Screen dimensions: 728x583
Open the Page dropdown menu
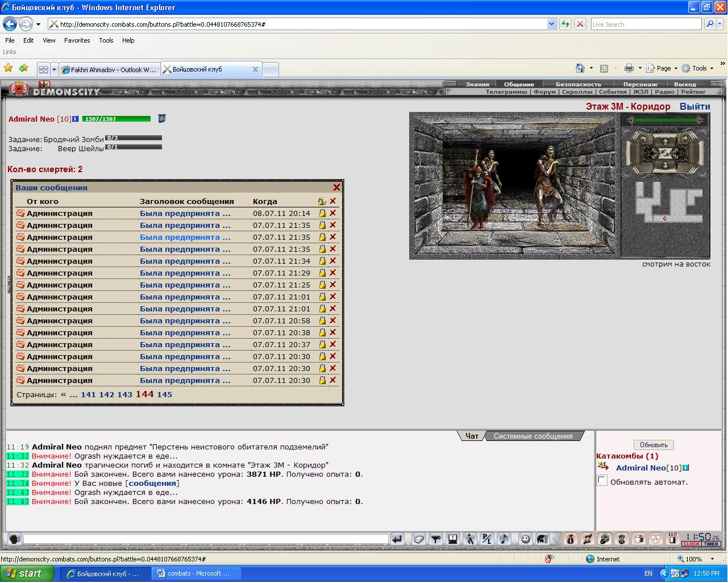click(x=663, y=68)
